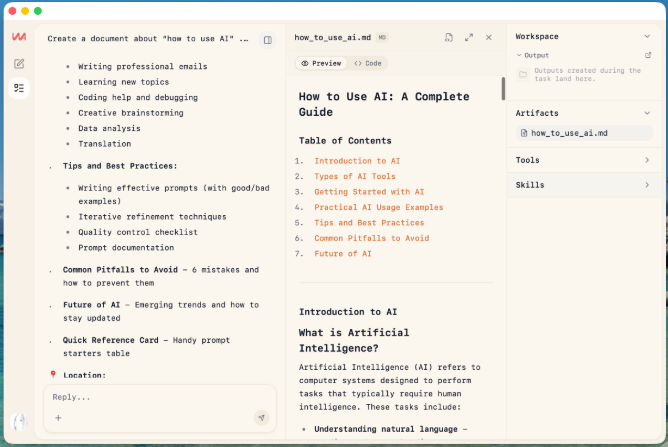
Task: Click the conversation title text
Action: pyautogui.click(x=148, y=39)
